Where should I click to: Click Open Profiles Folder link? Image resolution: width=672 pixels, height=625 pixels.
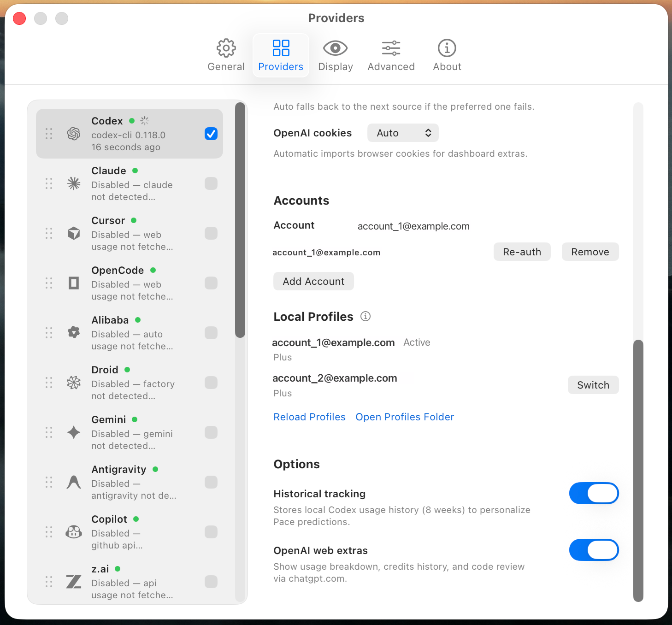pos(405,417)
